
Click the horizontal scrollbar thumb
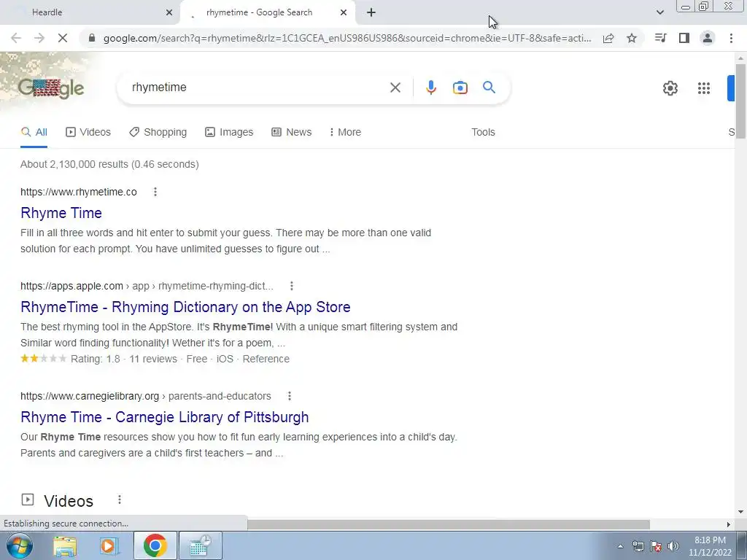coord(449,524)
